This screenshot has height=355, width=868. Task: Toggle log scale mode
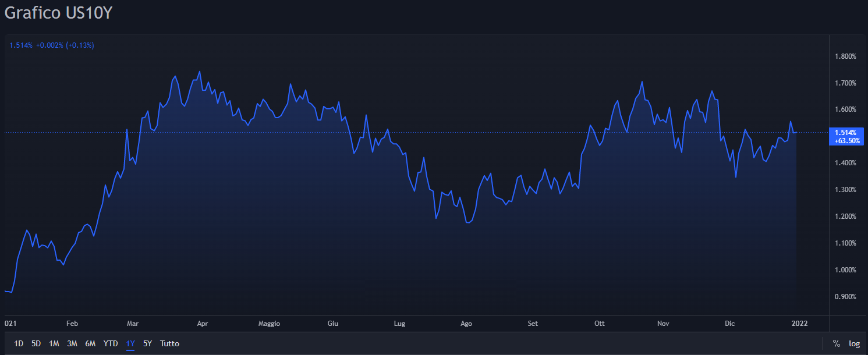[x=854, y=343]
